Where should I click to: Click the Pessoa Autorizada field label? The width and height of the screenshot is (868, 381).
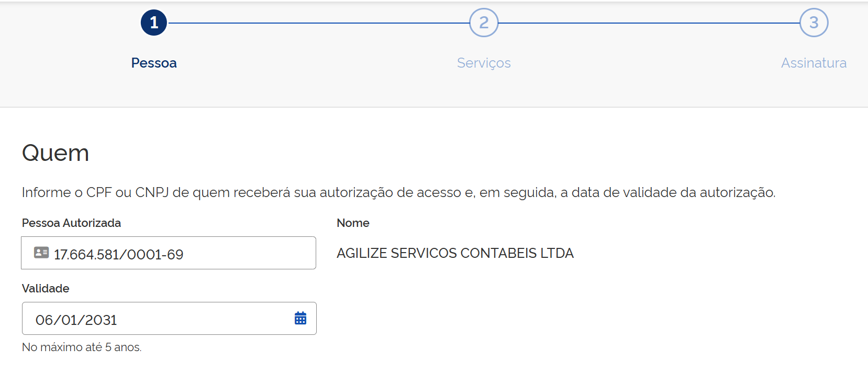(71, 223)
